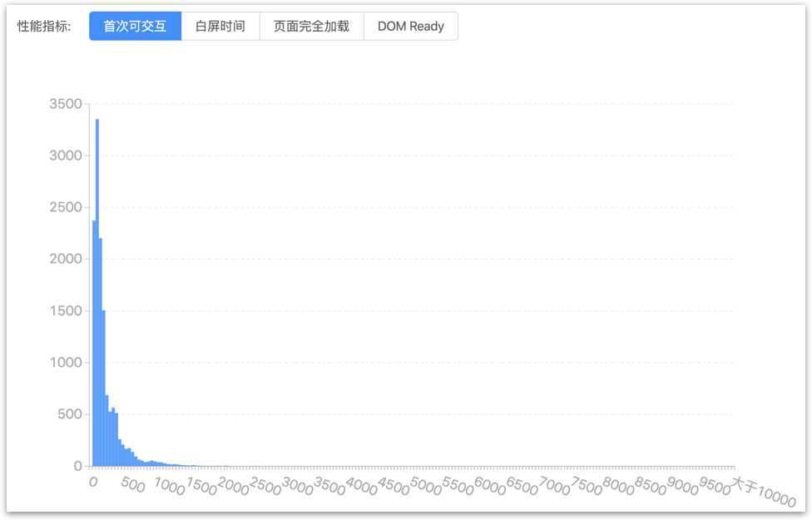Switch to the 页面完全加载 metric
Screen dimensions: 812x520
click(311, 26)
